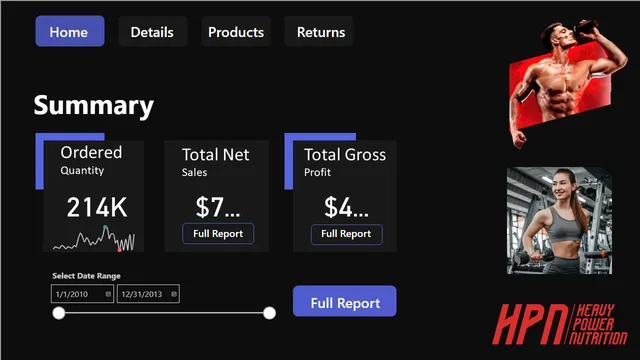The width and height of the screenshot is (640, 360).
Task: Open calendar picker icon for start date
Action: point(108,294)
